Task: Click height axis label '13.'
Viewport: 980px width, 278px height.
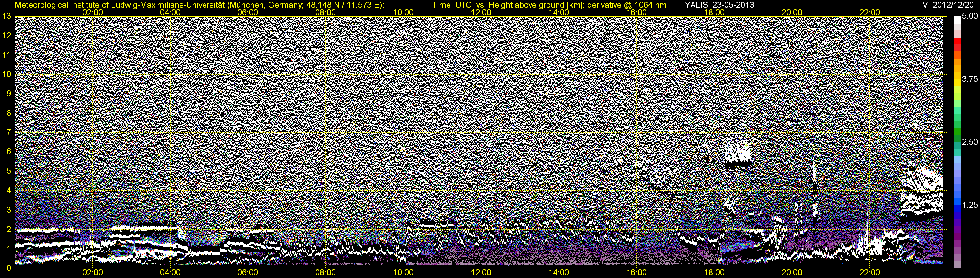Action: click(7, 16)
